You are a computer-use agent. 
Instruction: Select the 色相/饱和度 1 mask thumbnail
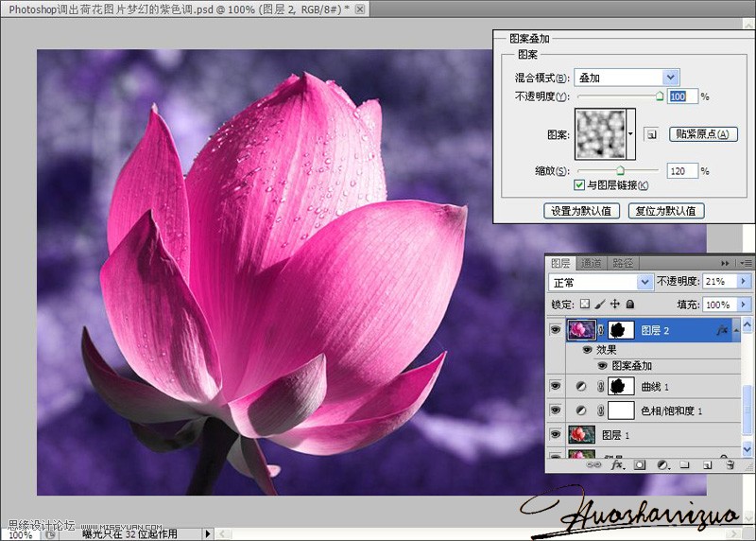(x=621, y=410)
